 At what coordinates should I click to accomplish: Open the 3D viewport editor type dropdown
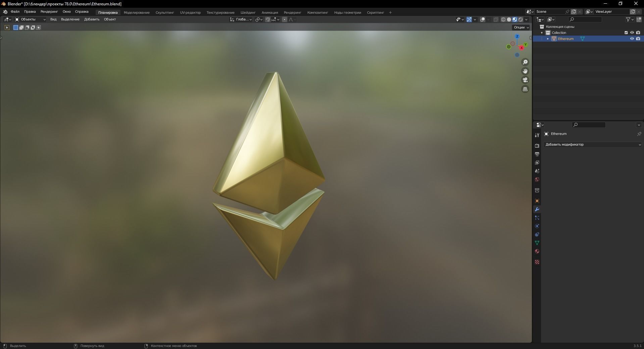7,19
